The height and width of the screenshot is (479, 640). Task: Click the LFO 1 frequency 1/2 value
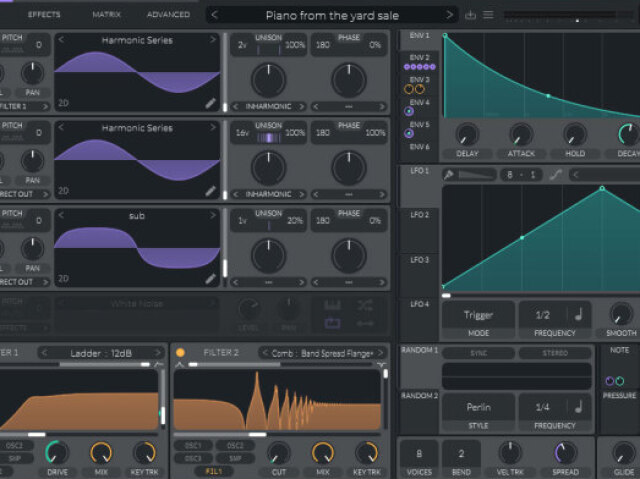pos(543,315)
